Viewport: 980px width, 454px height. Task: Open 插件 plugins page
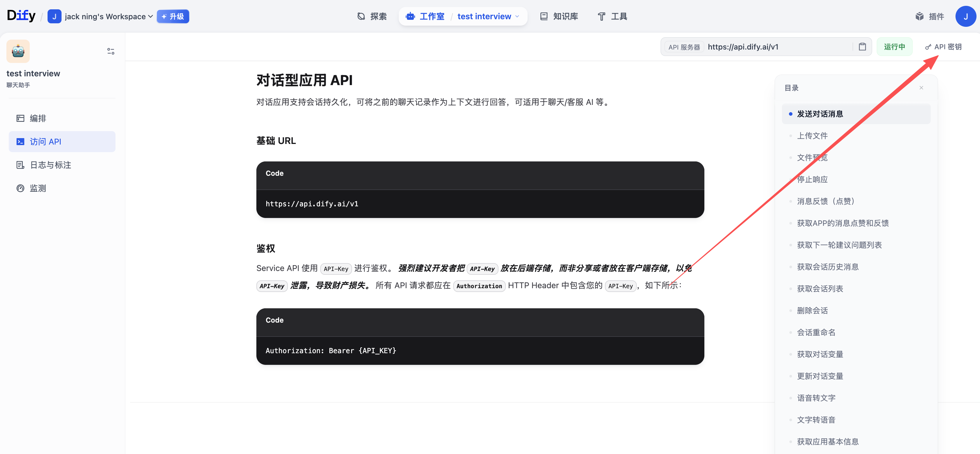(930, 16)
